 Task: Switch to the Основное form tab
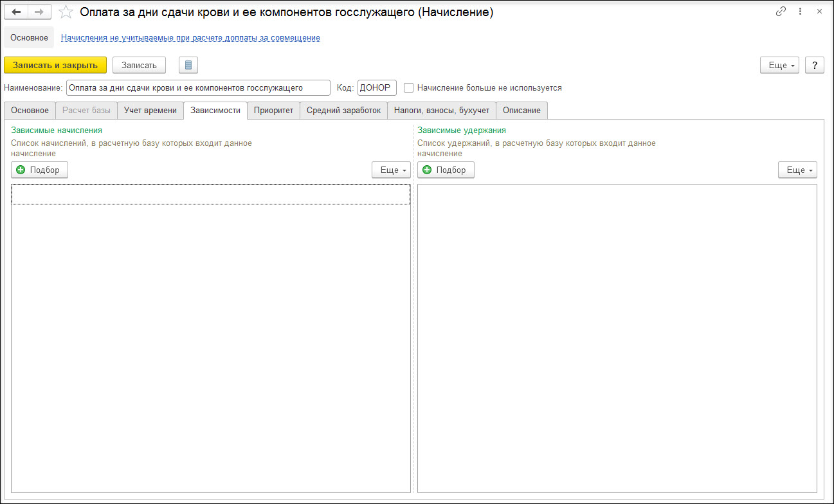[30, 111]
